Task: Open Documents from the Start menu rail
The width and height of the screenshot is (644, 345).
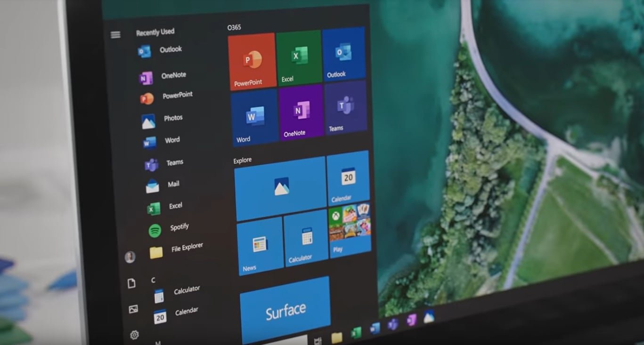Action: coord(132,283)
